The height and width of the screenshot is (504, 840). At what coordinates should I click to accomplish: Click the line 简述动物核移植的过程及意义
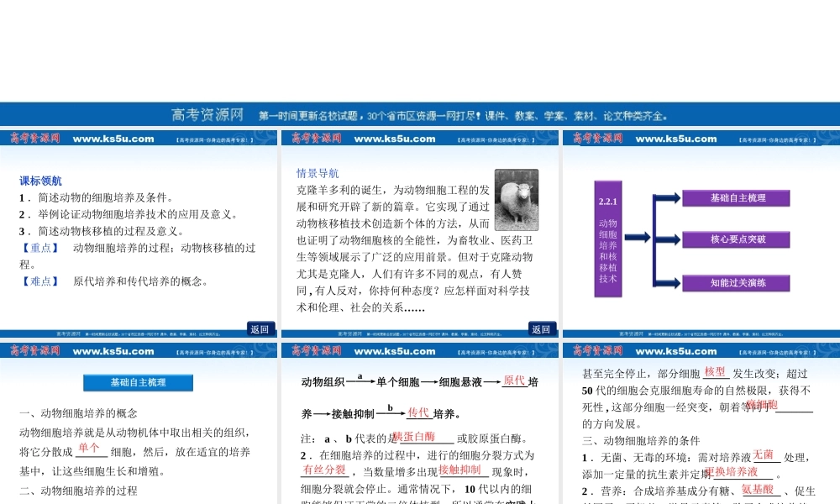tap(111, 231)
